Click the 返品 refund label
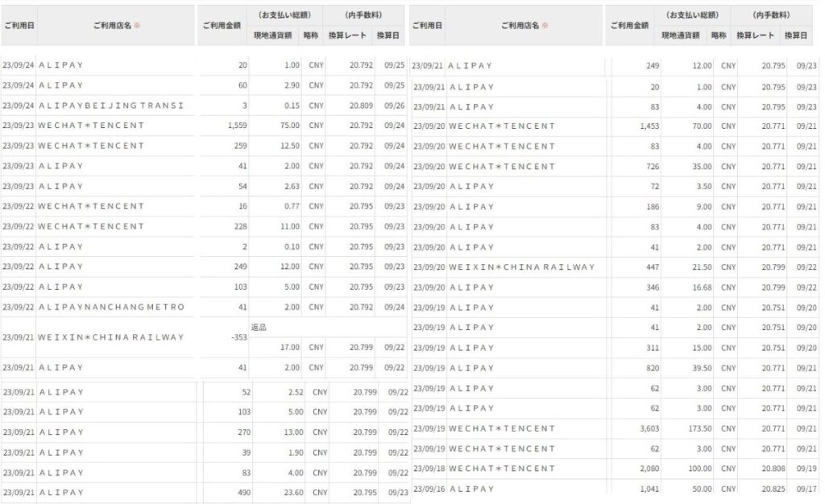825x504 pixels. 258,327
